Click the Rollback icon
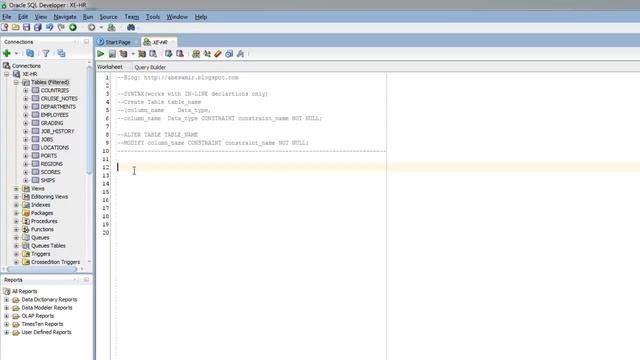The image size is (640, 360). point(180,53)
